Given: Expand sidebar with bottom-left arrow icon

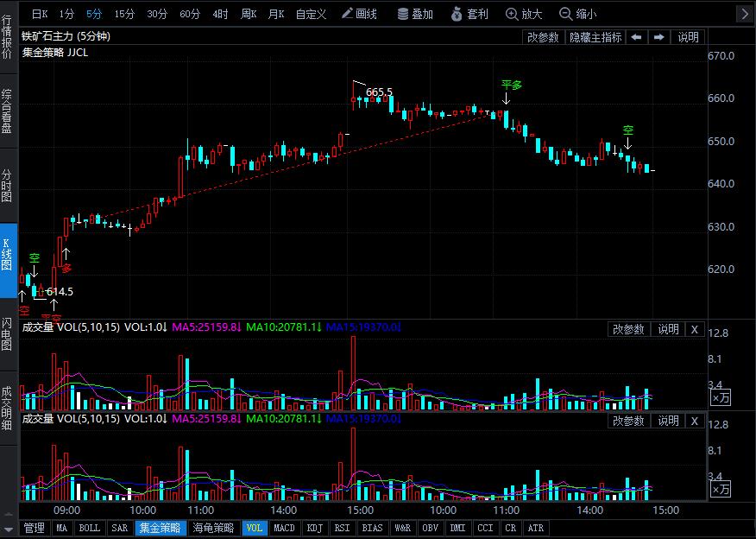Looking at the screenshot, I should [7, 529].
